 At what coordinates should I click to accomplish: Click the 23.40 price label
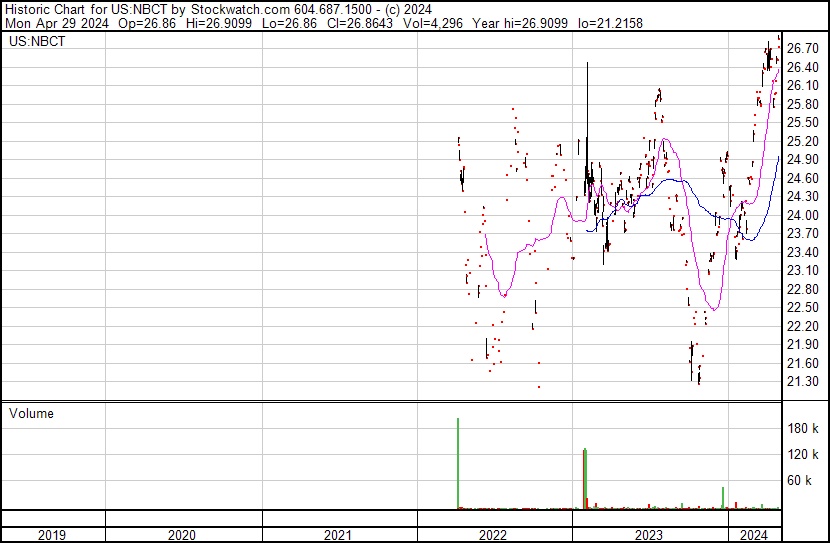[x=803, y=252]
